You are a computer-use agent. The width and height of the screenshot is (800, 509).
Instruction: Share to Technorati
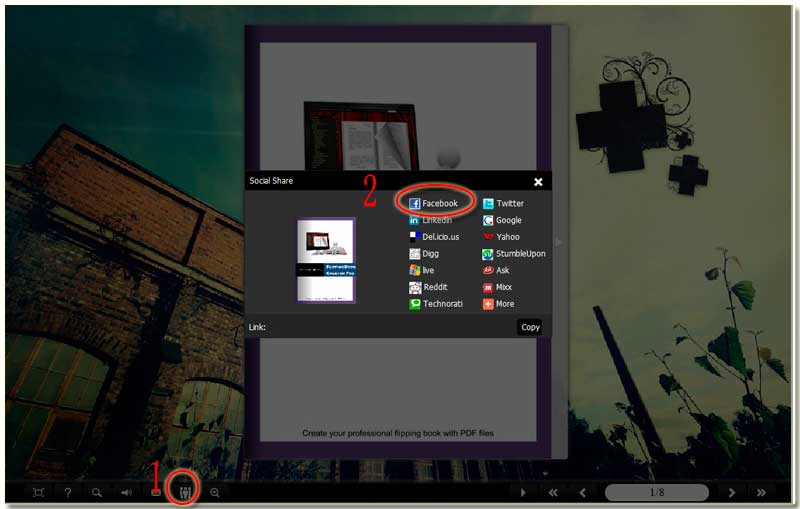click(436, 304)
